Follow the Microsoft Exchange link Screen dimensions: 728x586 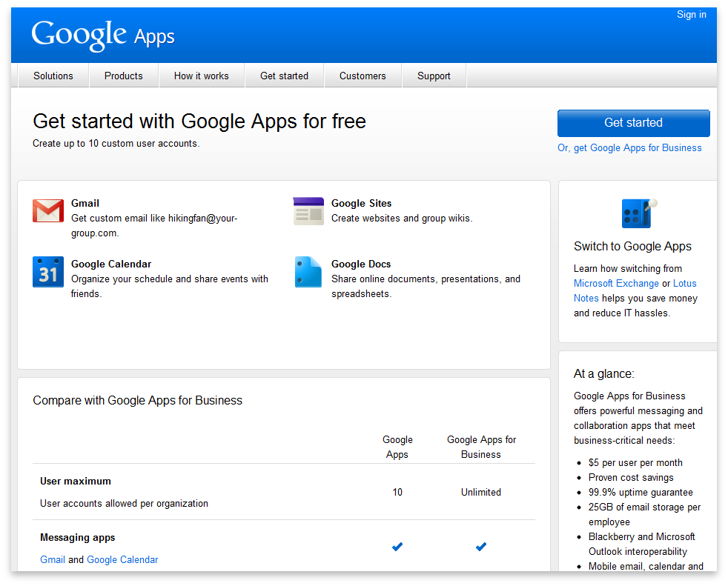pos(616,283)
